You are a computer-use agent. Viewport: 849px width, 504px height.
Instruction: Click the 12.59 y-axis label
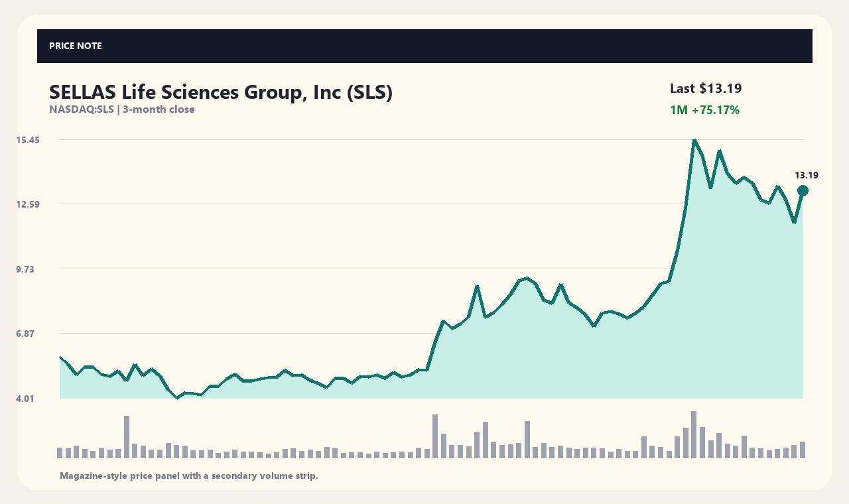(x=29, y=204)
